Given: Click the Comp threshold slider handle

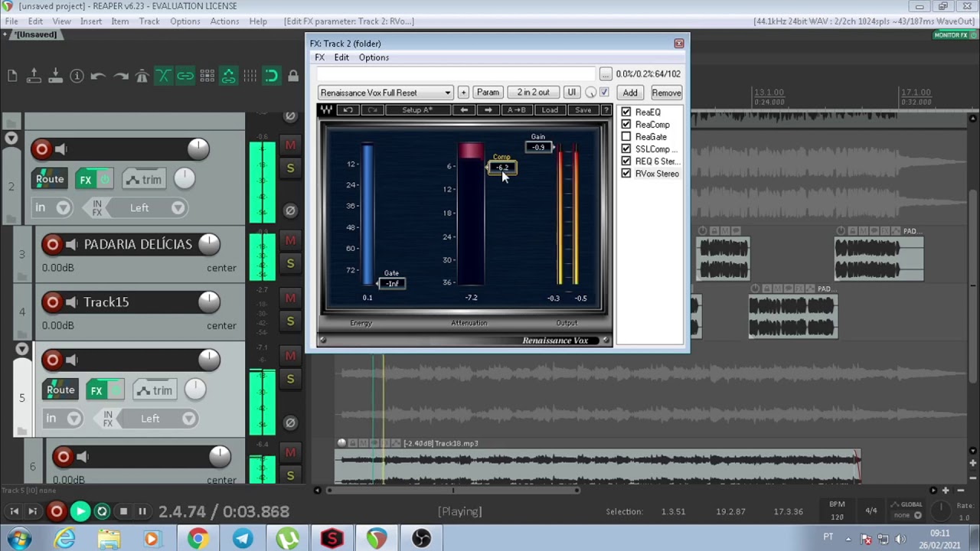Looking at the screenshot, I should point(502,168).
